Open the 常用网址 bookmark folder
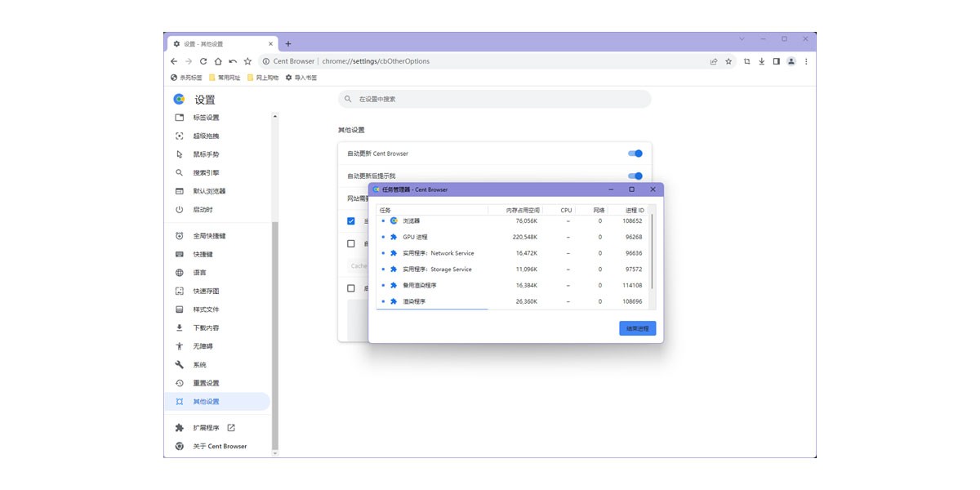This screenshot has width=980, height=490. pyautogui.click(x=225, y=78)
